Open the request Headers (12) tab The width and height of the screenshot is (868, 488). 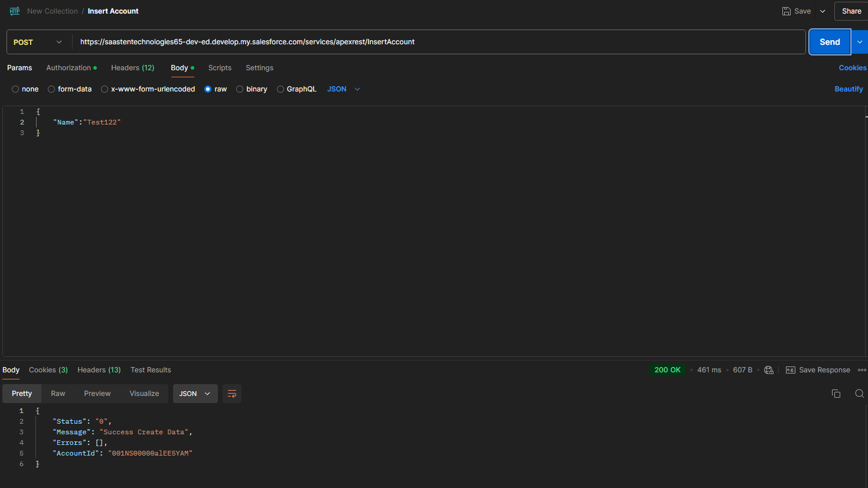133,68
